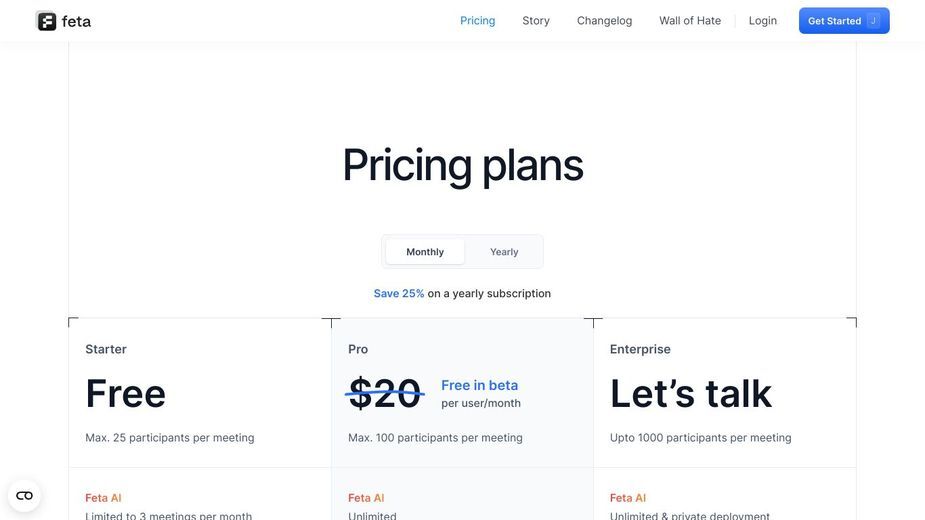Visit the Wall of Hate
The height and width of the screenshot is (520, 925).
click(690, 21)
